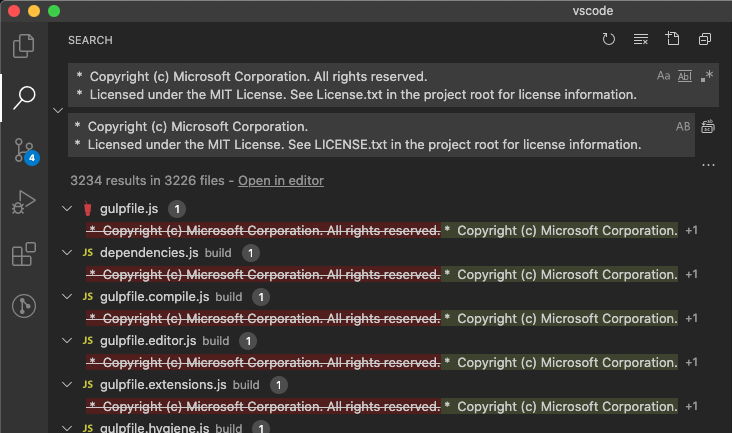The image size is (732, 433).
Task: Collapse dependencies.js result group
Action: pos(67,252)
